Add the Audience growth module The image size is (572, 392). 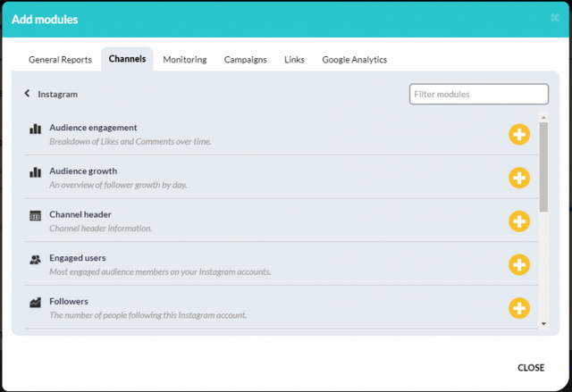click(519, 178)
